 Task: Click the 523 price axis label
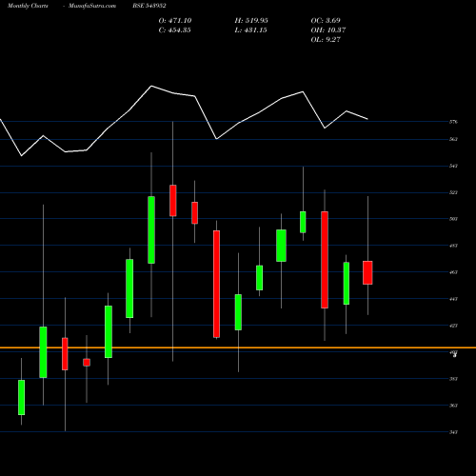click(x=453, y=192)
